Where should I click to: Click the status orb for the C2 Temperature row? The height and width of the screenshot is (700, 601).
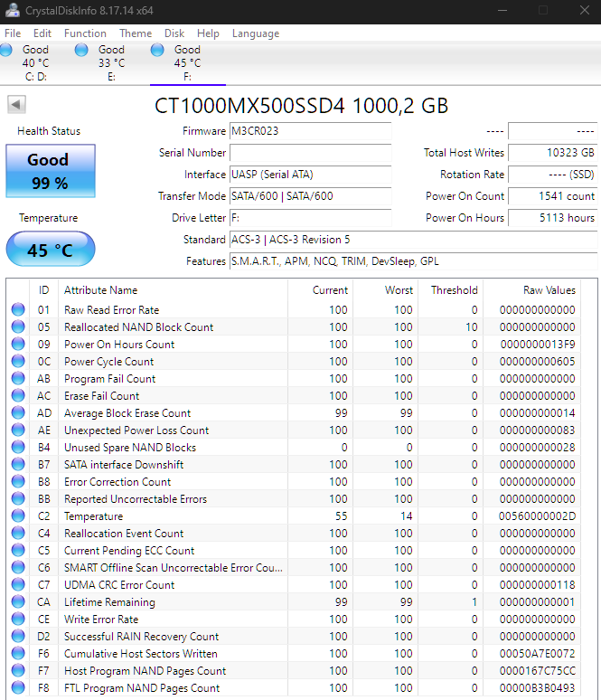point(18,516)
